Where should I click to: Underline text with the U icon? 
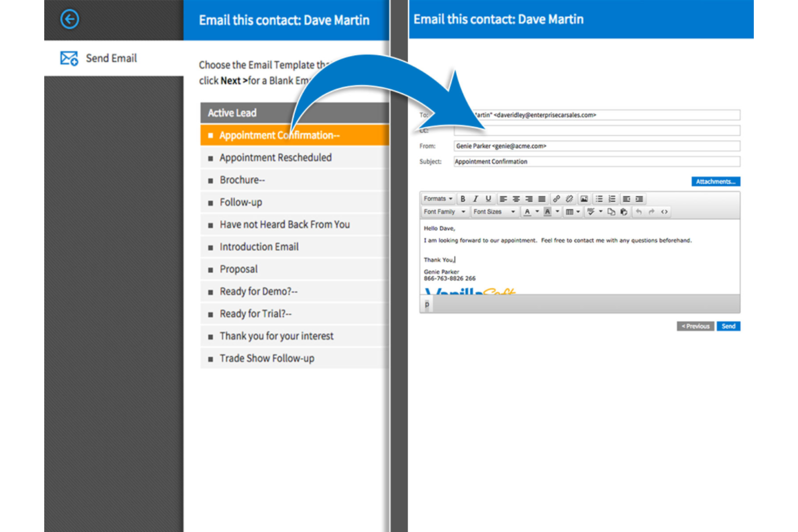(x=488, y=198)
